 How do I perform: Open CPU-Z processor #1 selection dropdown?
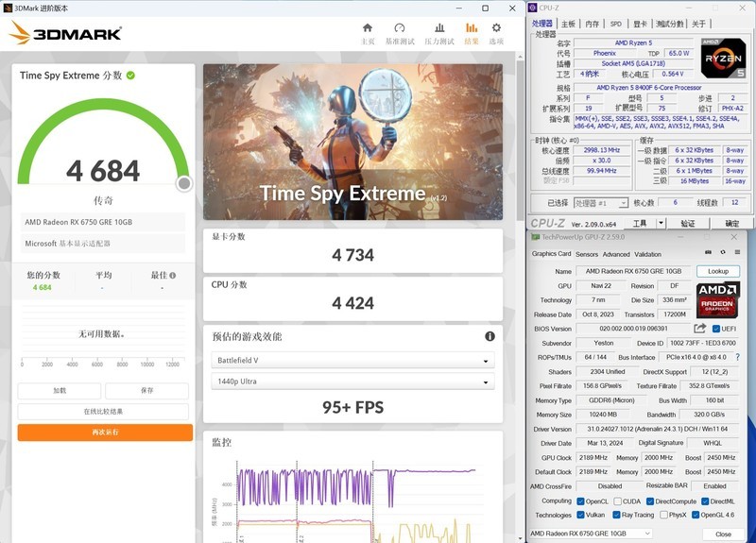click(601, 203)
